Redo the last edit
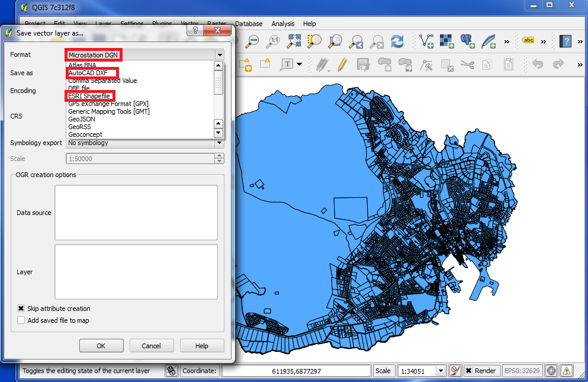The image size is (588, 382). coord(558,64)
